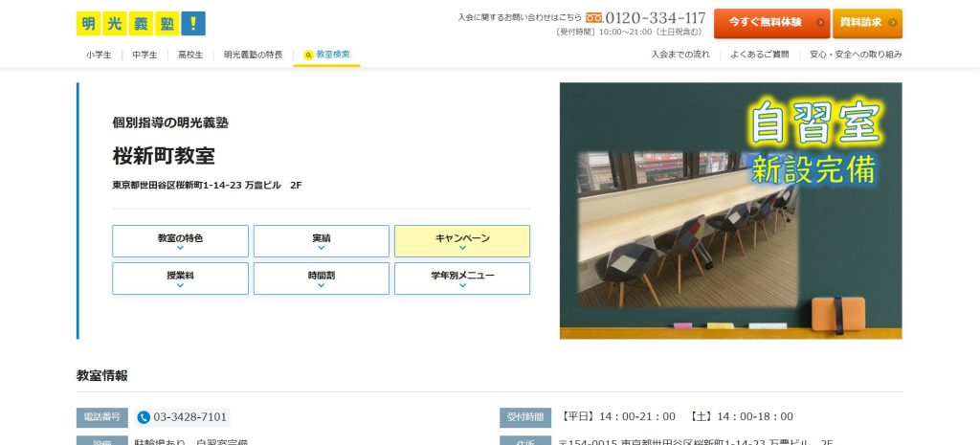Click the 資料請求 button
Viewport: 980px width, 445px height.
pos(867,23)
